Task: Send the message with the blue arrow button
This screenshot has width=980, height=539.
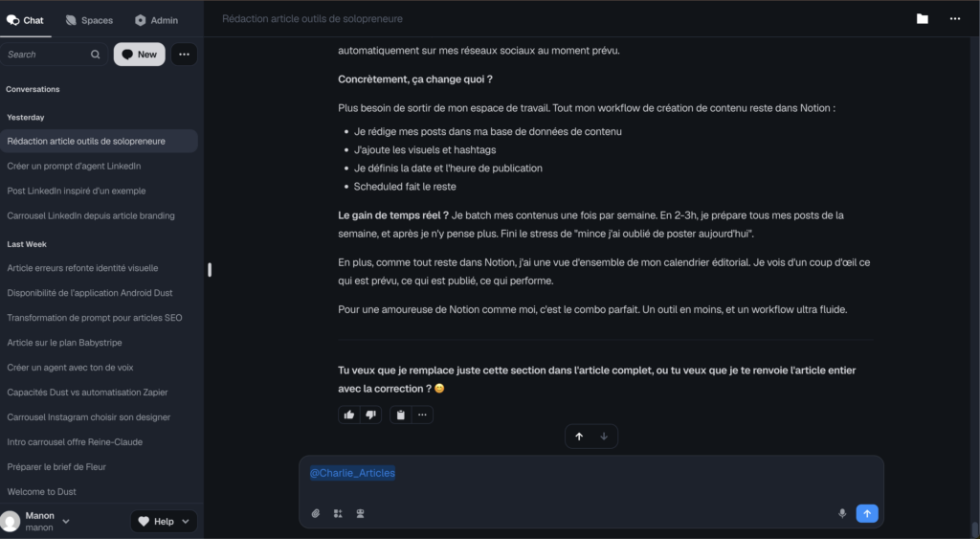Action: point(867,513)
